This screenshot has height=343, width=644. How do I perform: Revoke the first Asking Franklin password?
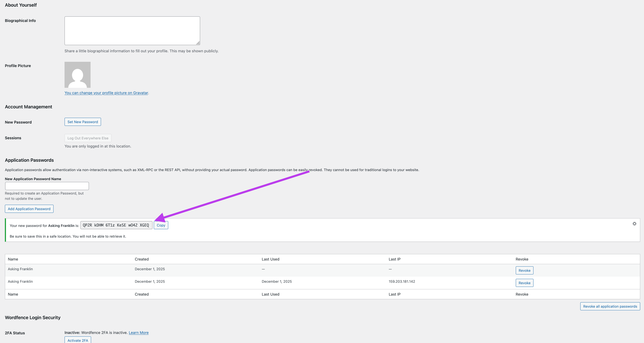[x=524, y=270]
